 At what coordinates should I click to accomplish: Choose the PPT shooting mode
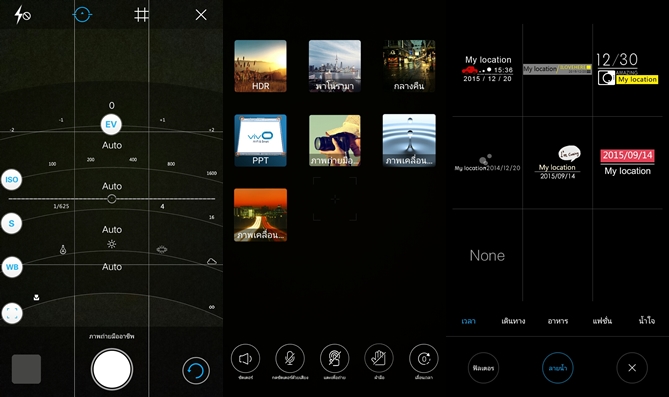coord(260,140)
